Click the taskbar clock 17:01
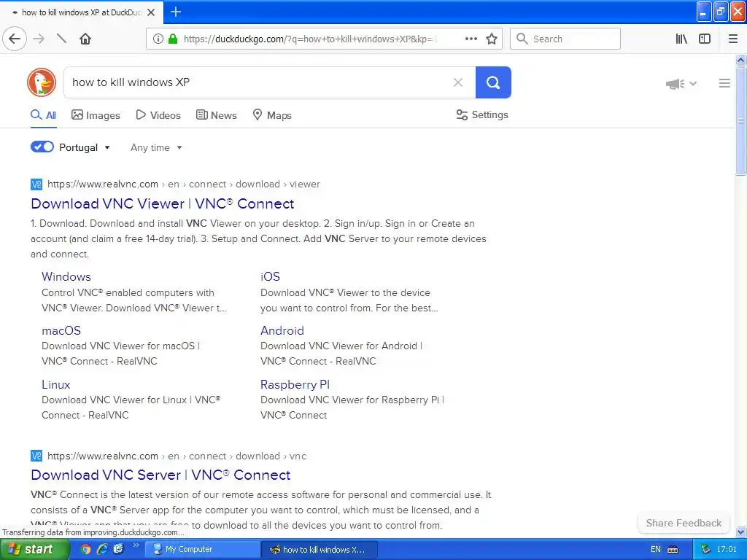Screen dimensions: 747x560 coord(726,549)
